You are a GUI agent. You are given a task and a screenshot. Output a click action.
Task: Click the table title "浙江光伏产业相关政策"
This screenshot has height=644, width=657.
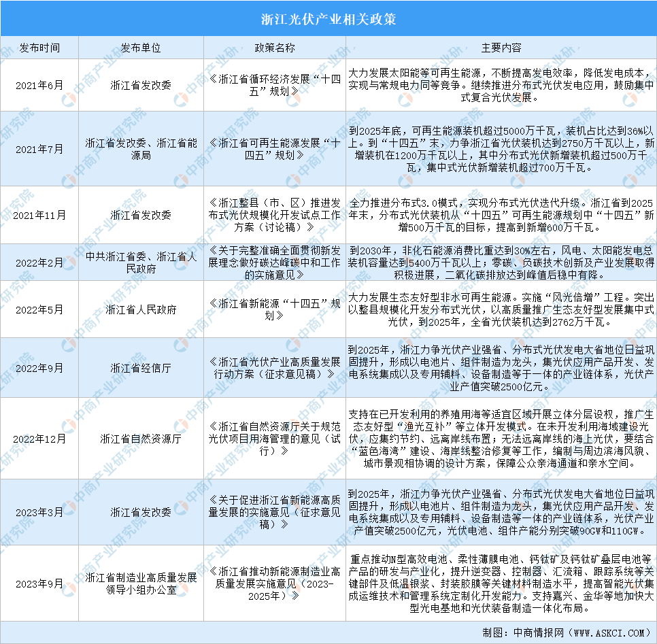[328, 19]
